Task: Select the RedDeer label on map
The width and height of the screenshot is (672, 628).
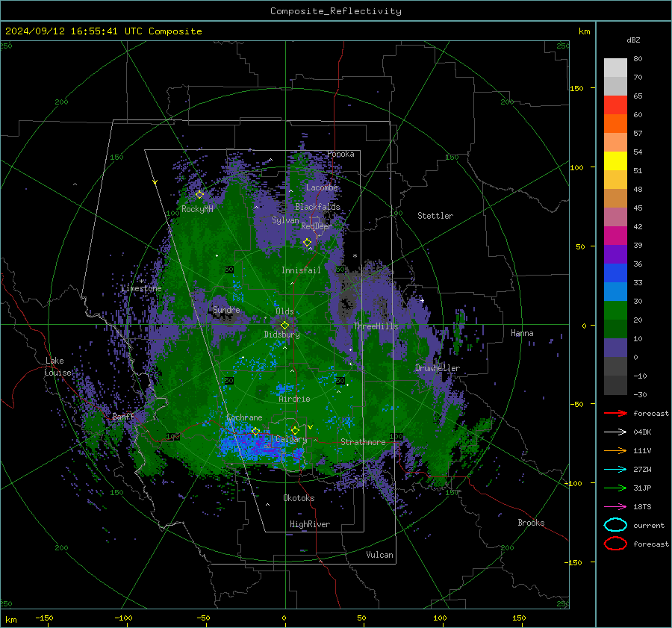Action: (317, 226)
